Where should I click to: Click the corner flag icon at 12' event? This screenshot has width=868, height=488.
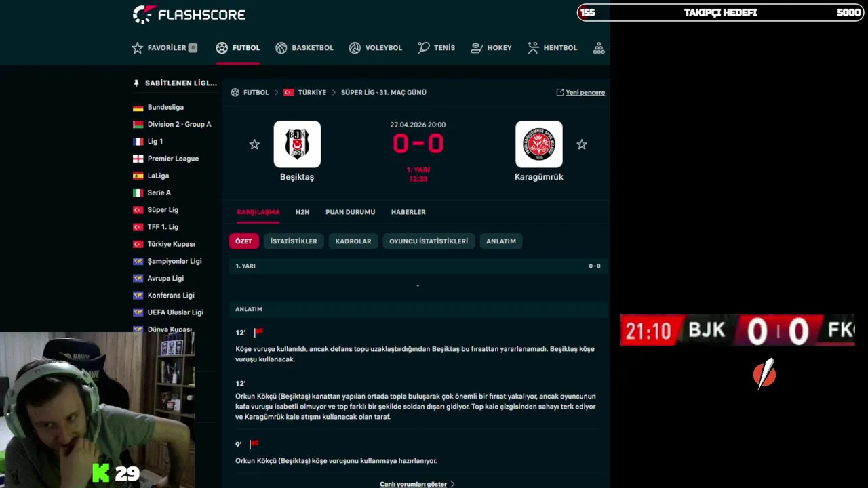258,332
